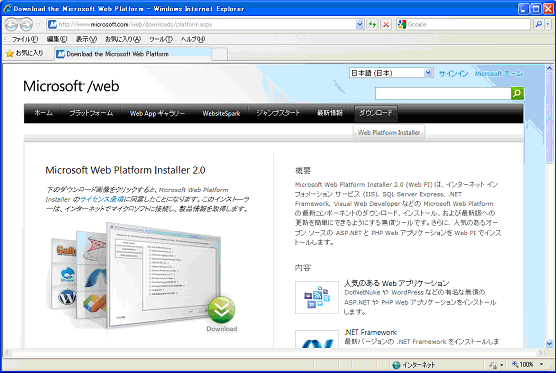Screen dimensions: 556x373
Task: Click the Web Platform Installer submenu link
Action: coord(389,133)
